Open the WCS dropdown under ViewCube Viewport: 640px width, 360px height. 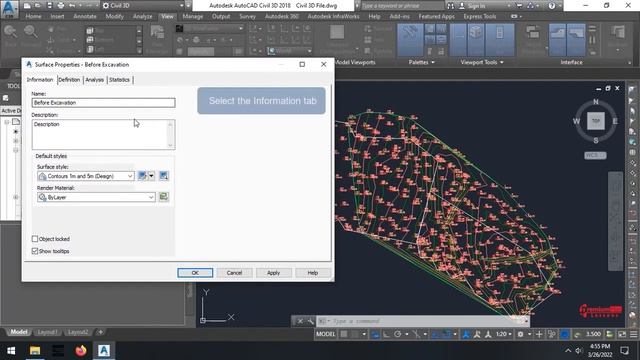coord(595,156)
